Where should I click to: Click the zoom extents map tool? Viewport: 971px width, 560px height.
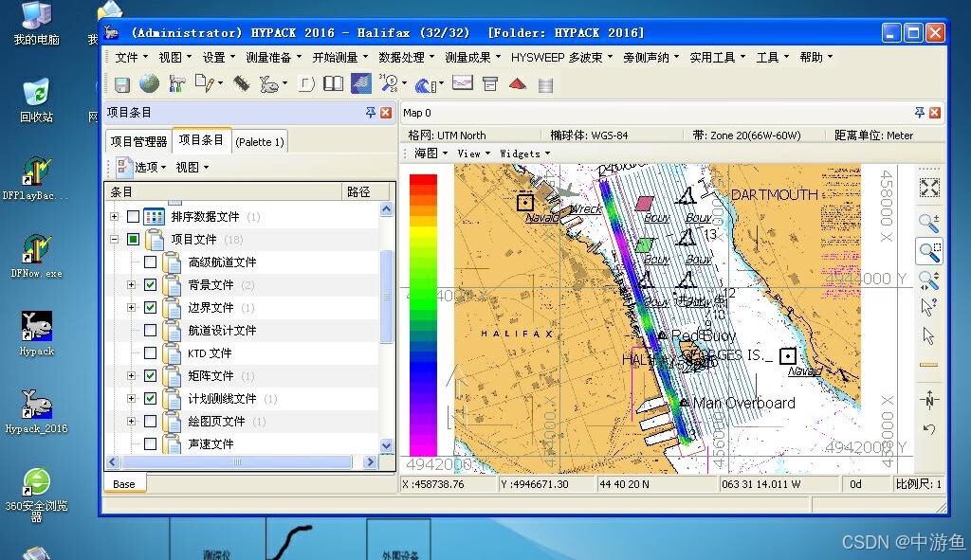coord(929,188)
